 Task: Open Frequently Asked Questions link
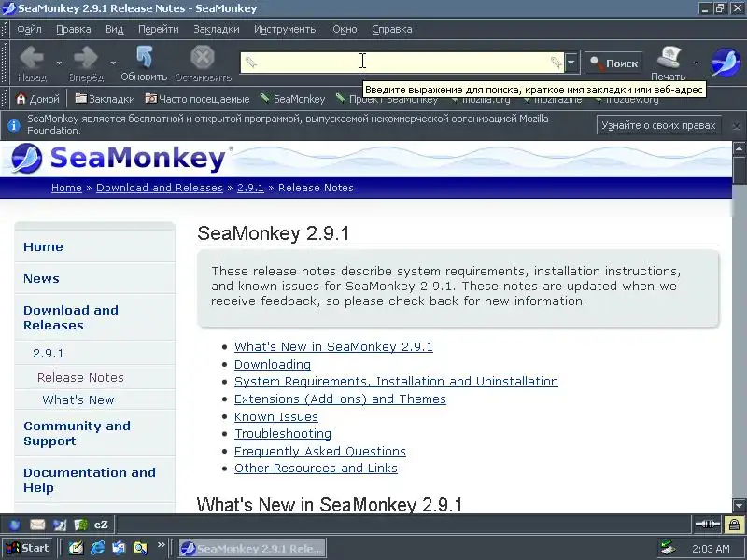pyautogui.click(x=320, y=452)
